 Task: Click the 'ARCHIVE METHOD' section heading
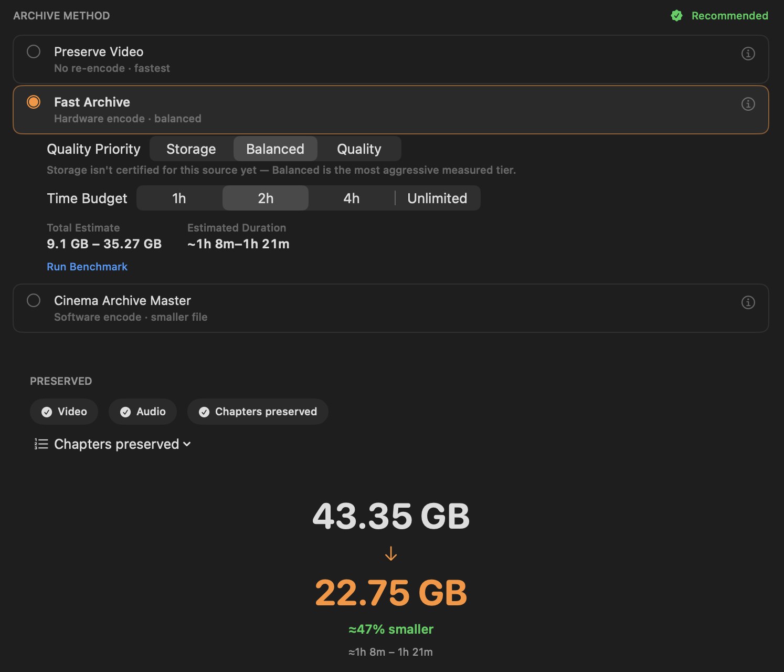click(61, 16)
